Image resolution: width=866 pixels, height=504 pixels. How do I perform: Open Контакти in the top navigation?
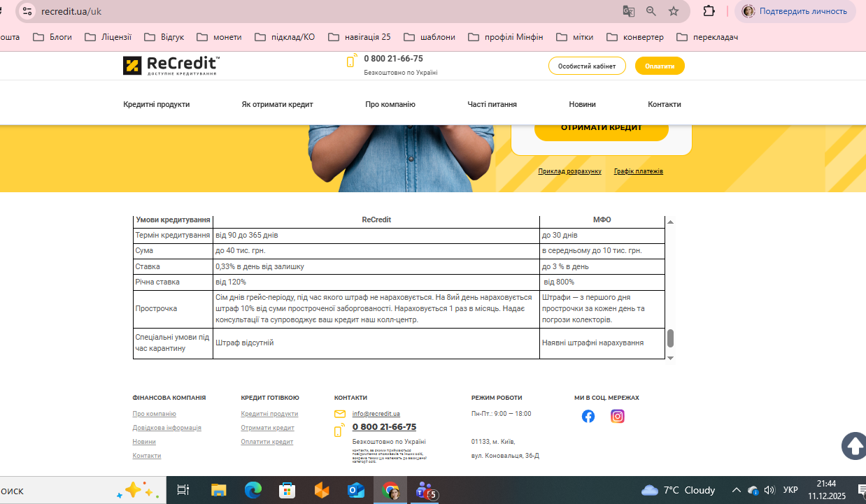click(665, 104)
